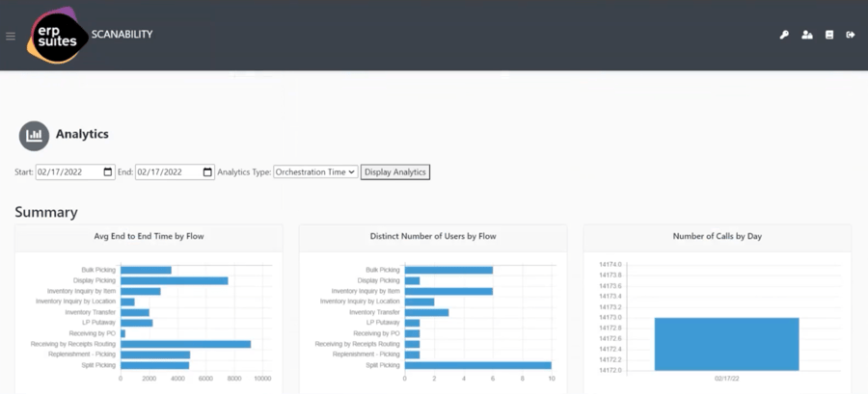The width and height of the screenshot is (868, 394).
Task: Click the 02/17/22 calls bar
Action: (x=726, y=344)
